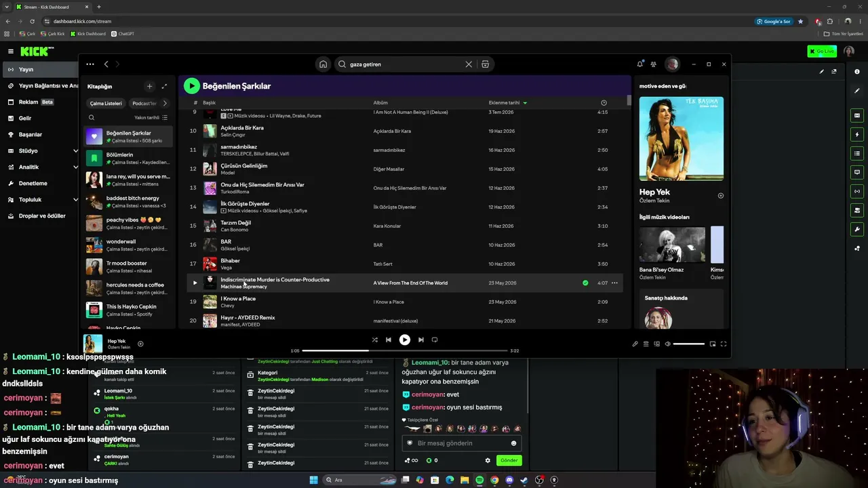Image resolution: width=868 pixels, height=488 pixels.
Task: Toggle shuffle in the Spotify player
Action: pos(375,340)
